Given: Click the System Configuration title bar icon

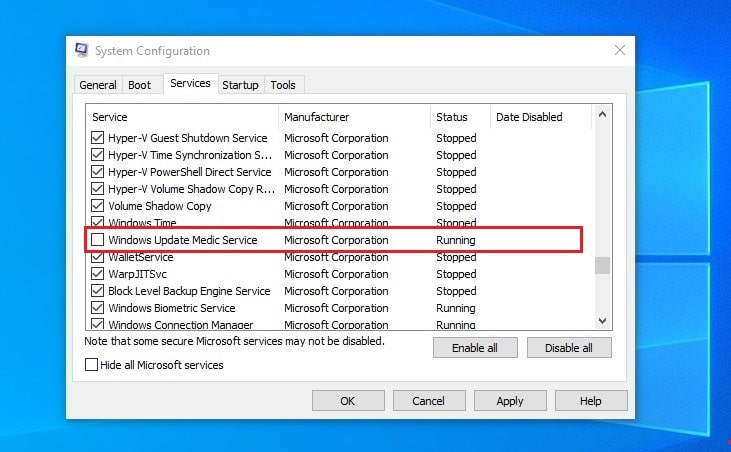Looking at the screenshot, I should point(82,50).
